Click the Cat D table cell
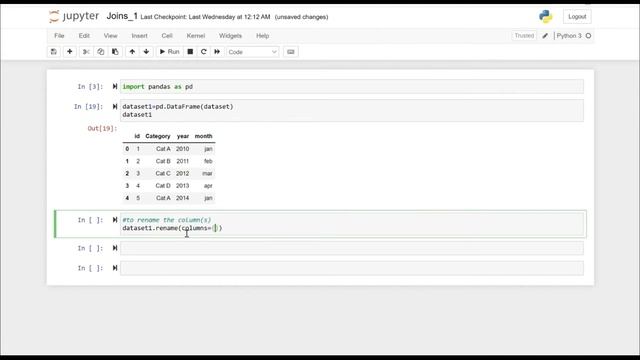Image resolution: width=640 pixels, height=360 pixels. click(x=163, y=186)
